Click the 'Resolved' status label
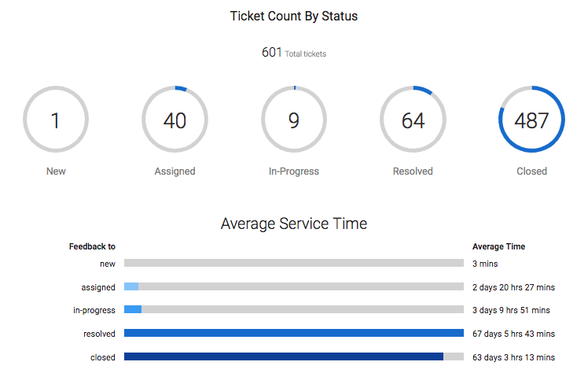The width and height of the screenshot is (588, 373). pos(413,171)
